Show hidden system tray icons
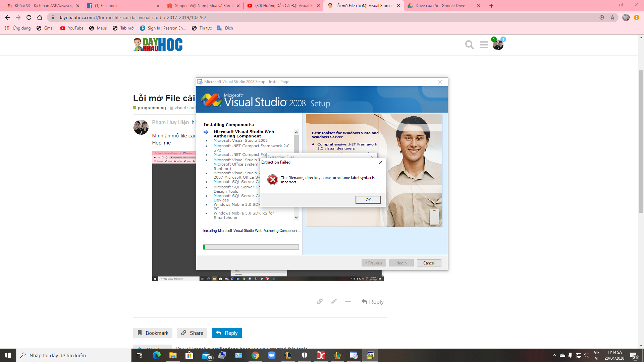 (x=554, y=355)
